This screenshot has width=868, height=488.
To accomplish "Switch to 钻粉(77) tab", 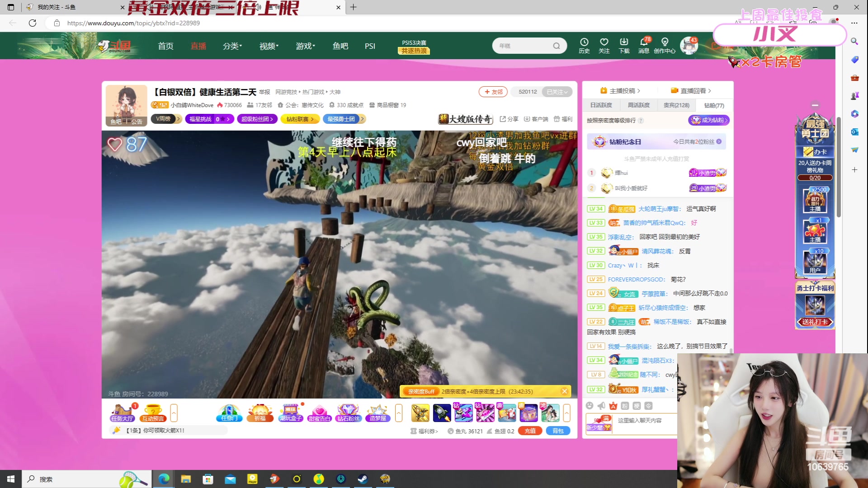I will point(714,105).
